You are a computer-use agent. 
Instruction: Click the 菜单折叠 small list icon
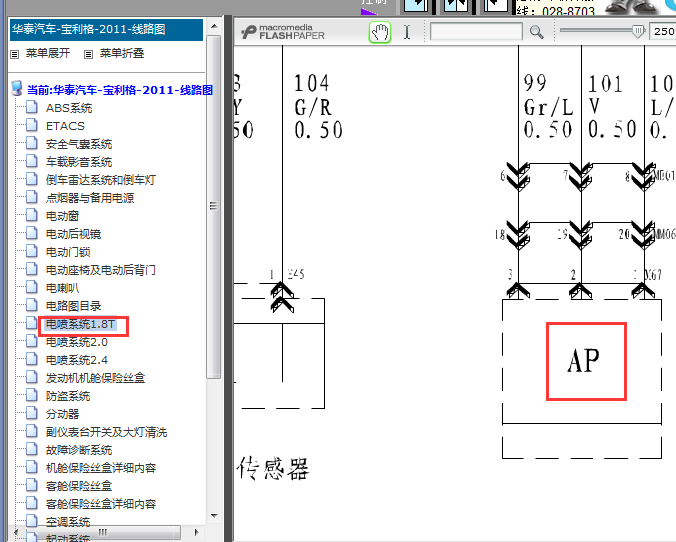[x=88, y=54]
